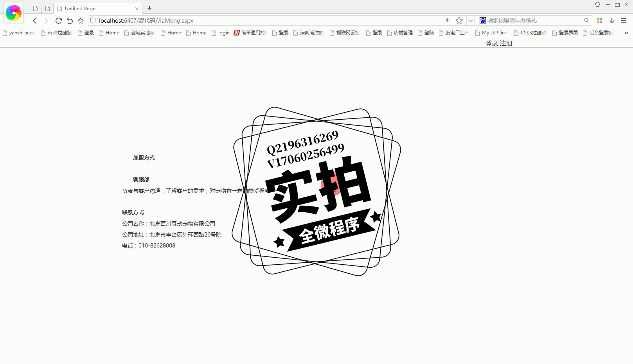Viewport: 633px width, 364px height.
Task: Open the 发电厂生产 bookmark
Action: click(x=454, y=33)
